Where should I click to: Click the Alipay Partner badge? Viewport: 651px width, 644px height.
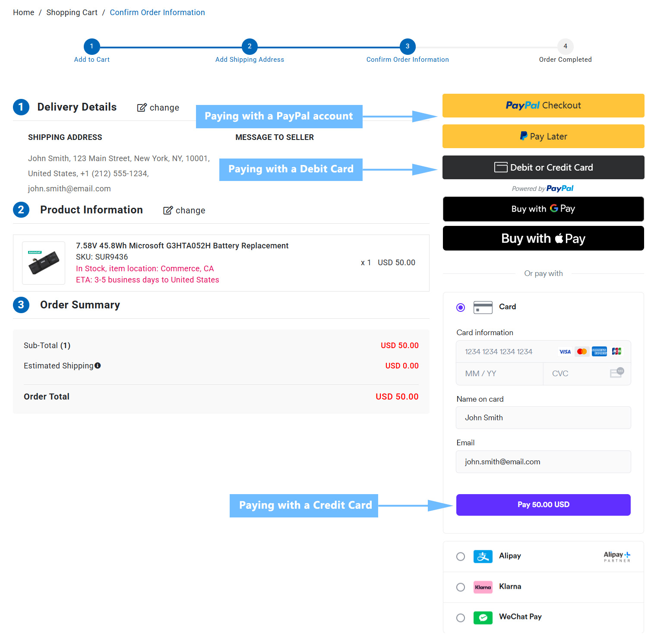coord(617,557)
